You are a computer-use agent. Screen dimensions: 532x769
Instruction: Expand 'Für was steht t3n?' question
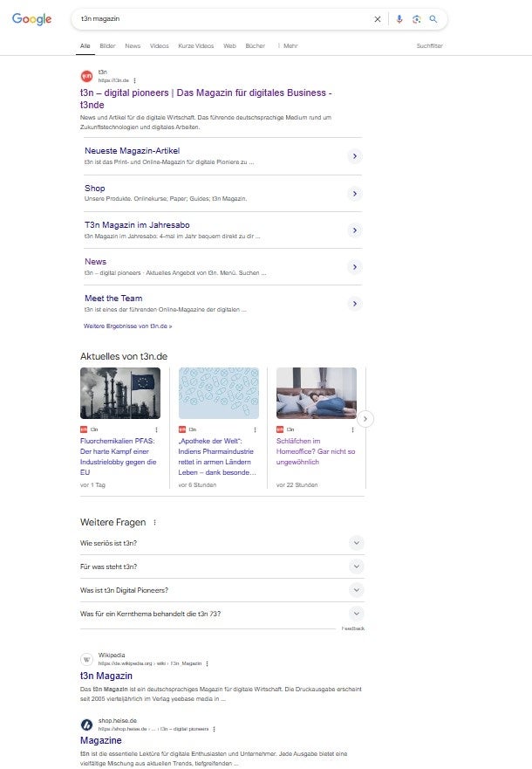(356, 566)
